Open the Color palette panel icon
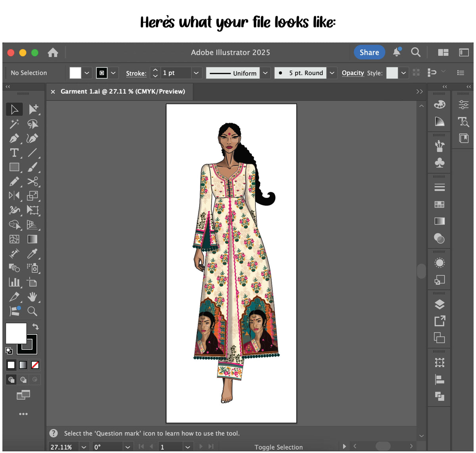The width and height of the screenshot is (476, 453). point(440,104)
